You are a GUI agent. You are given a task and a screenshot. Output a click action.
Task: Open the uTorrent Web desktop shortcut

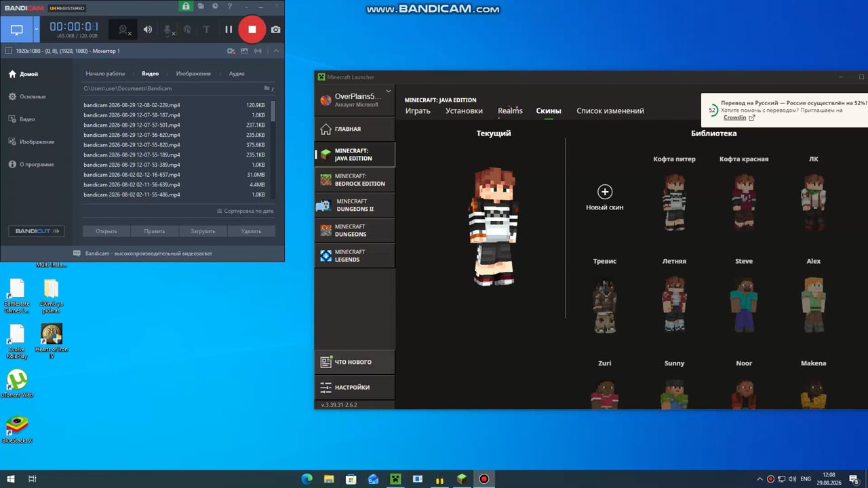coord(17,383)
